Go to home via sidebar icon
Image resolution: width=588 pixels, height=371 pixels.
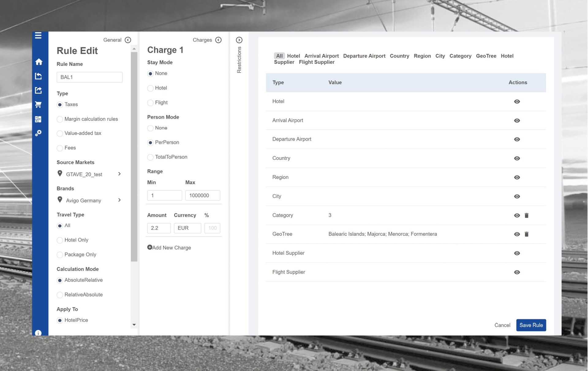tap(39, 62)
